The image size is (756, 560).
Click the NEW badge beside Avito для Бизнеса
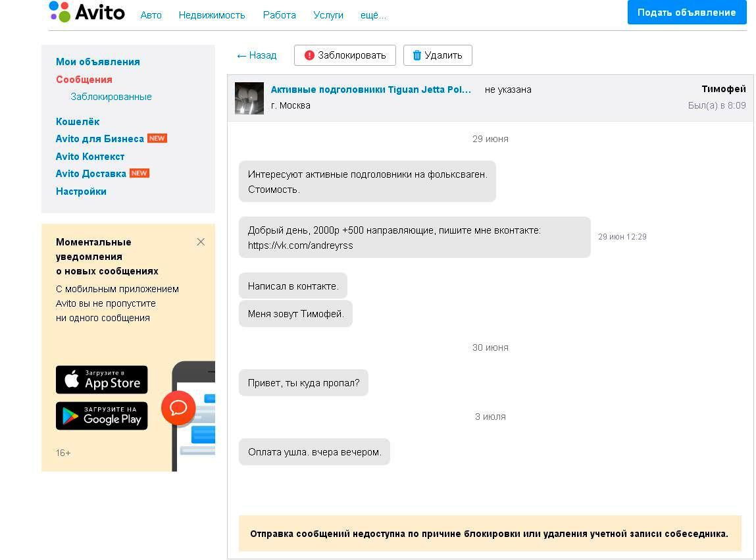point(157,138)
